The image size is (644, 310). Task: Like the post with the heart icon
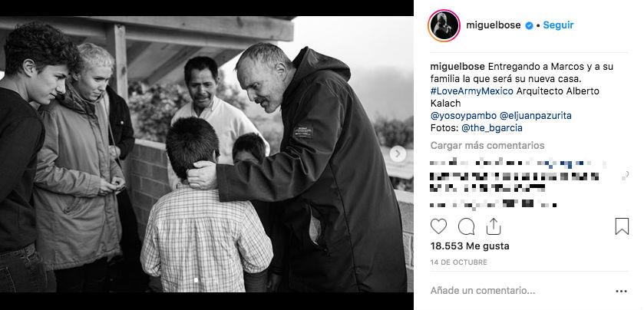click(x=438, y=226)
